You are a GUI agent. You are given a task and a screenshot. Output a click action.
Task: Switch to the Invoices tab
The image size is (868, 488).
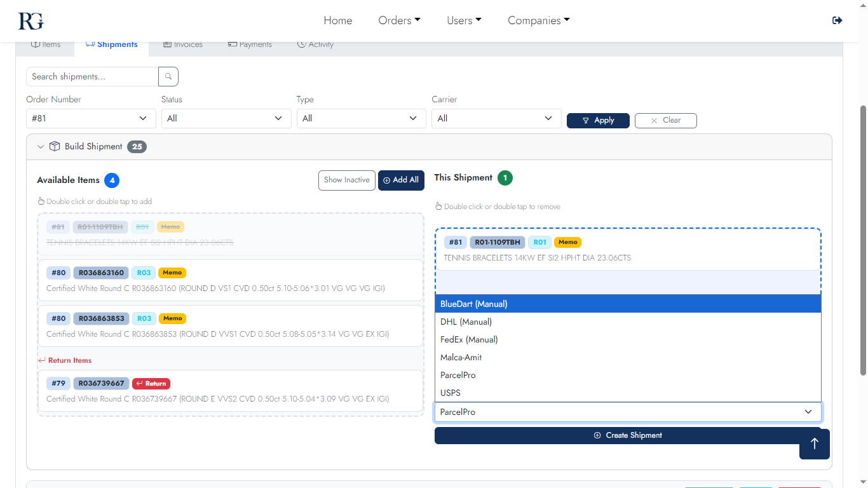[183, 44]
